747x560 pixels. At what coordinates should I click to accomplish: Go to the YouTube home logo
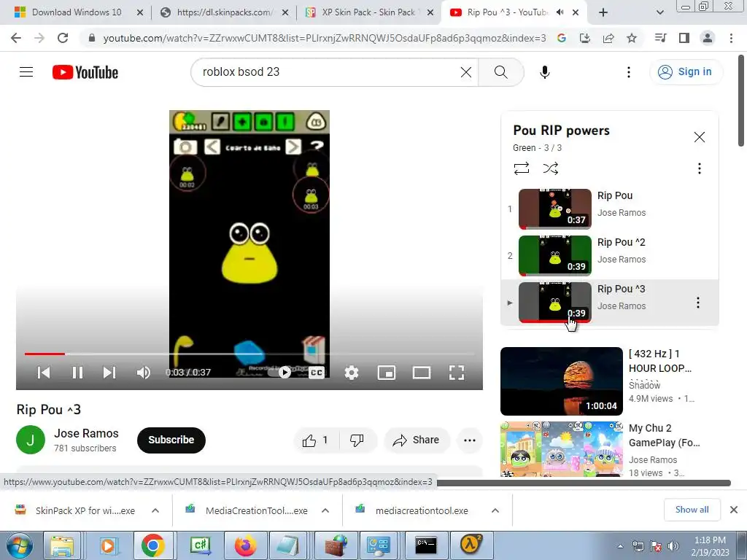pos(85,72)
